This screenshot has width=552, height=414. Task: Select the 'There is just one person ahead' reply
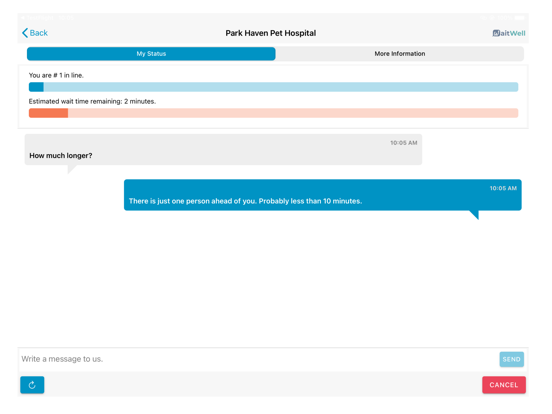pyautogui.click(x=322, y=195)
